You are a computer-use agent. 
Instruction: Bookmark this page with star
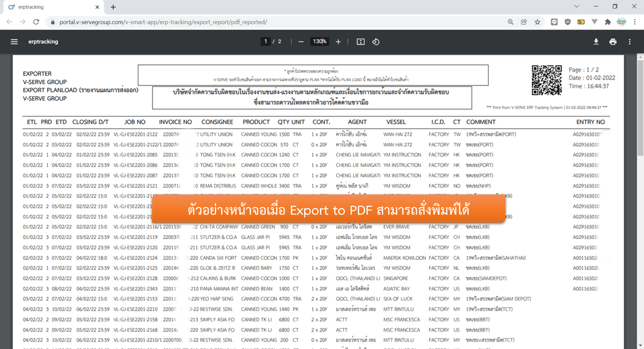click(x=537, y=22)
